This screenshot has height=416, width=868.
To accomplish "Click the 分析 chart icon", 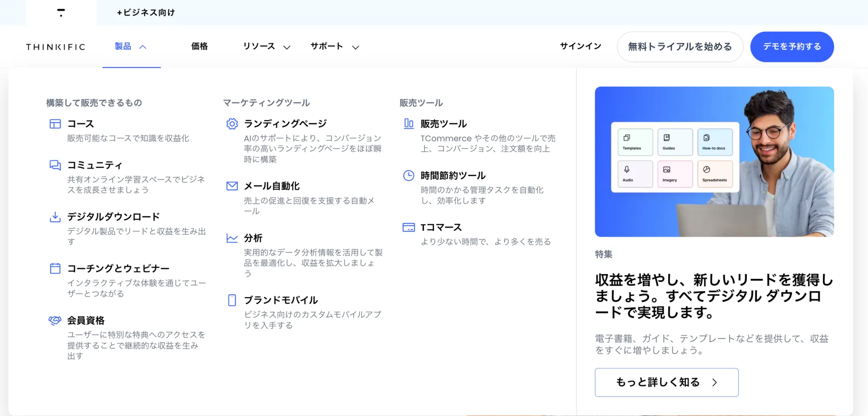I will click(232, 238).
